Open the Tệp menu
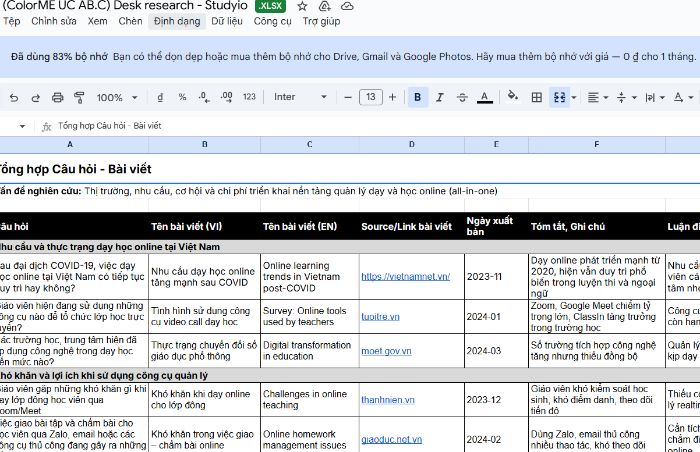This screenshot has width=700, height=452. (x=12, y=21)
